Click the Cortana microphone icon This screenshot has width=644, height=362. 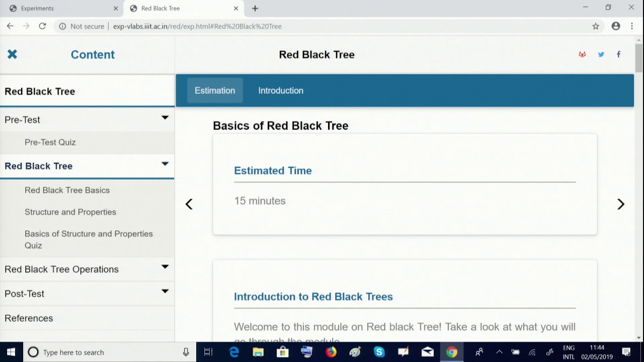pyautogui.click(x=186, y=352)
